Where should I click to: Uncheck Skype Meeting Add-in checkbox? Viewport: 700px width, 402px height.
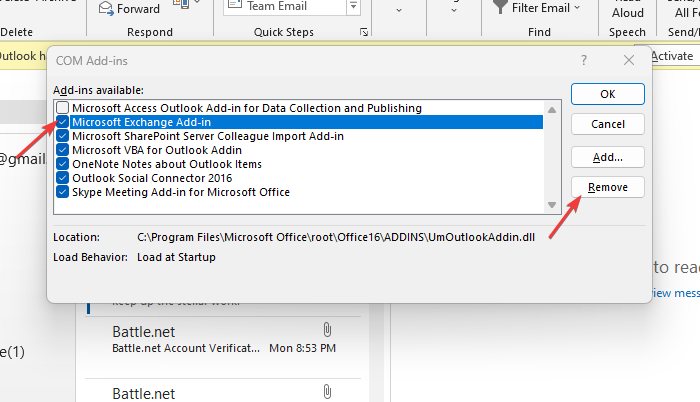[62, 192]
